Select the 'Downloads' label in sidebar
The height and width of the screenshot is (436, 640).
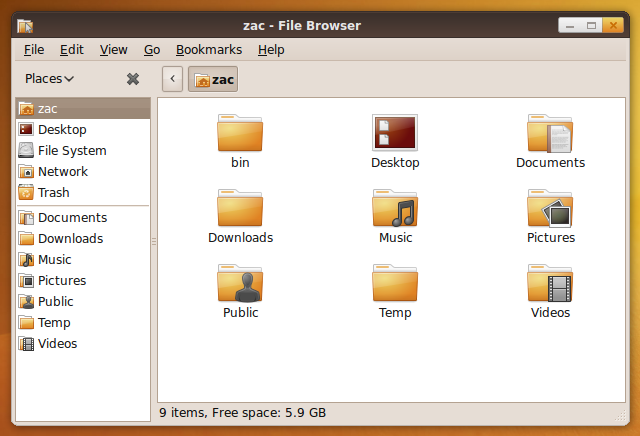point(71,238)
